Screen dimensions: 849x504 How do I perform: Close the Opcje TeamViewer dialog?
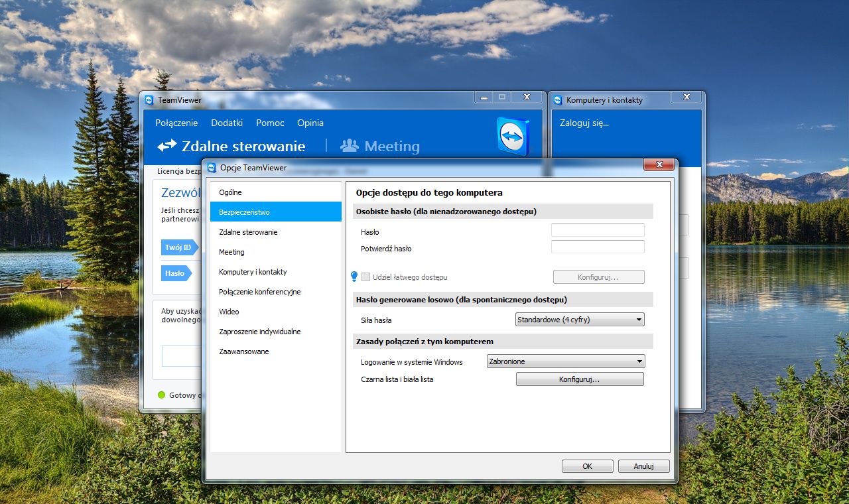tap(659, 165)
